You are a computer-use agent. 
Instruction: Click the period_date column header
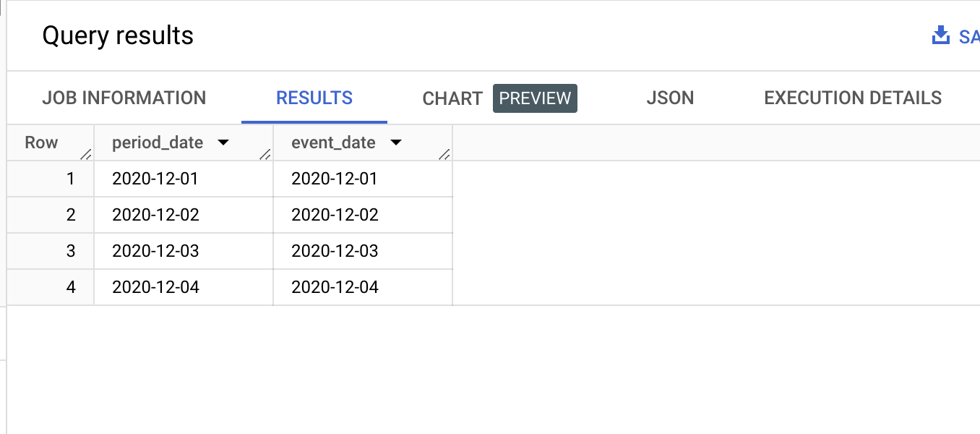point(184,142)
